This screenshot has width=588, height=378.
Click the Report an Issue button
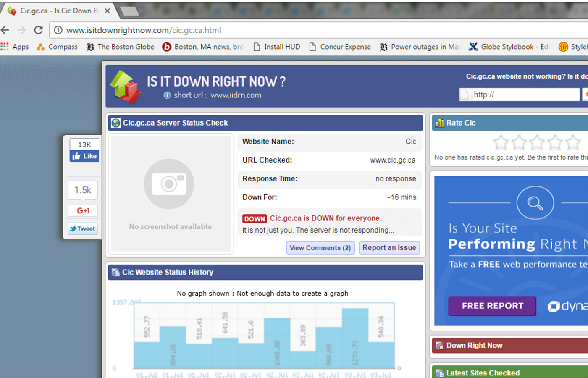(389, 248)
